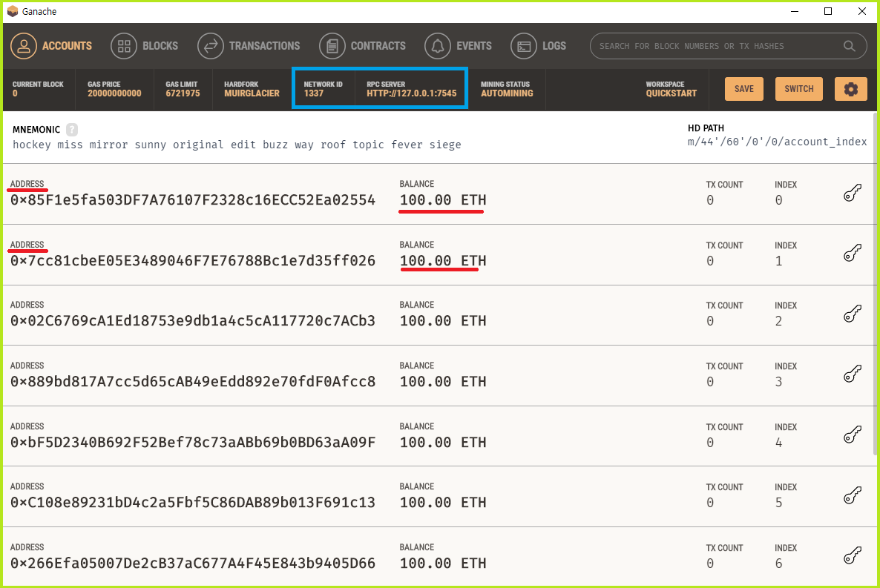The width and height of the screenshot is (880, 588).
Task: Show key for account index 4
Action: pos(853,435)
